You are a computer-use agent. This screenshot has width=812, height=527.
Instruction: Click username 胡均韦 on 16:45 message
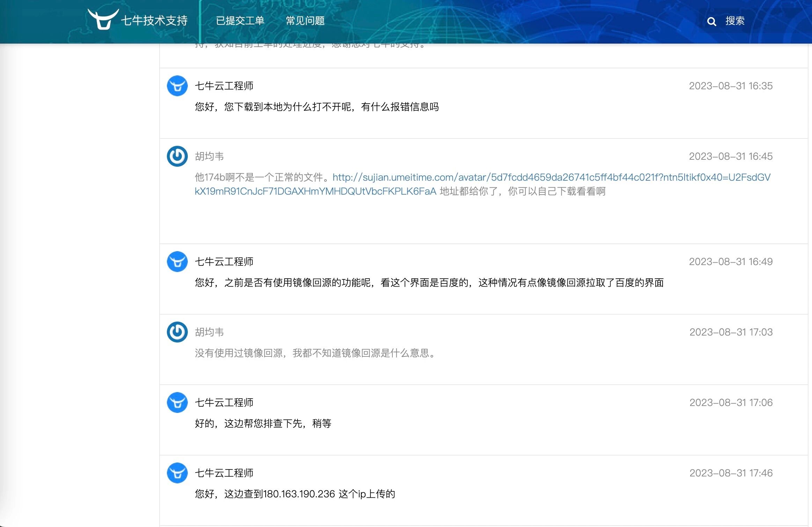pyautogui.click(x=209, y=156)
